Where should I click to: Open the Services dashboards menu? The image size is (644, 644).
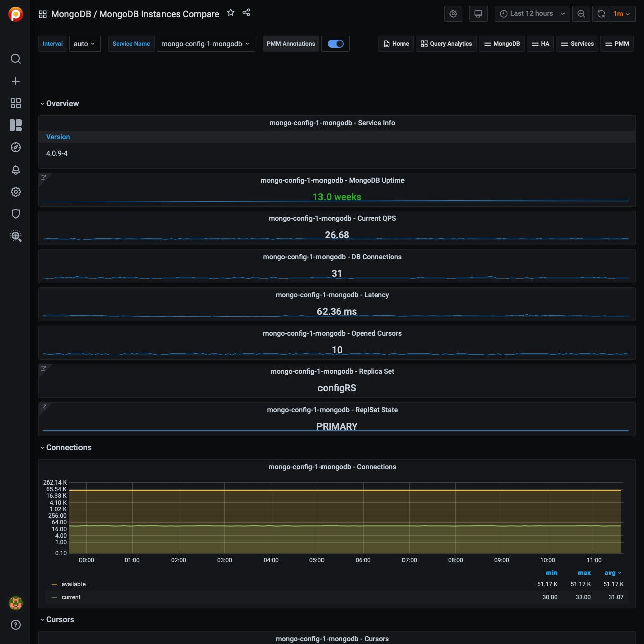pos(577,44)
